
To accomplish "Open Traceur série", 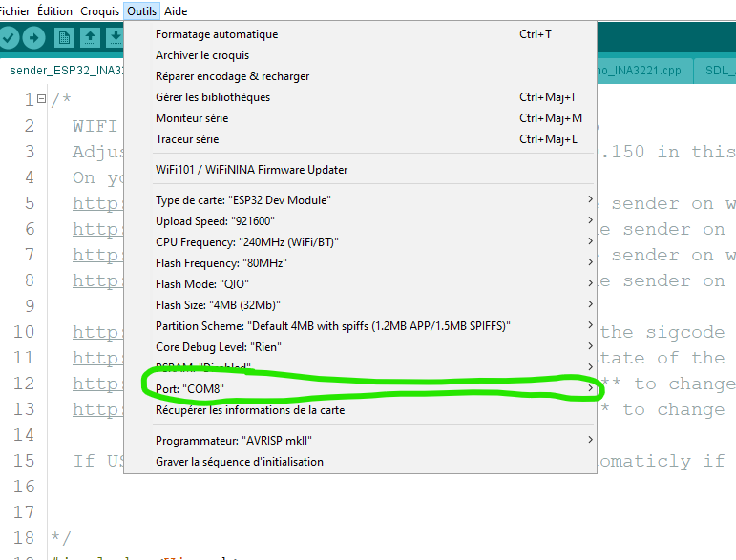I will pyautogui.click(x=360, y=139).
